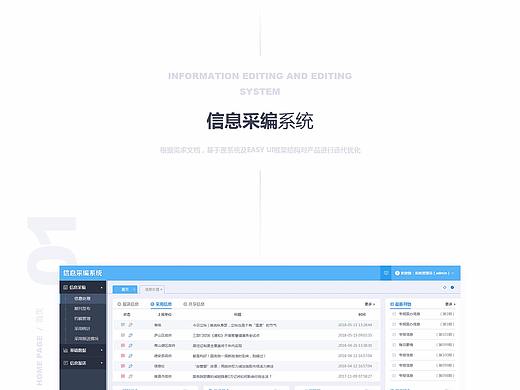
Task: Click the icon before the right panel's fourth item
Action: click(x=394, y=345)
